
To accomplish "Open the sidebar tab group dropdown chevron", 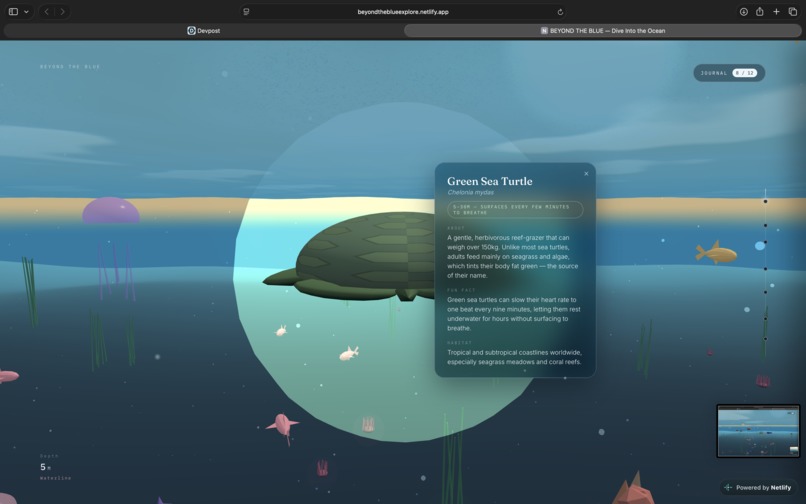I will [26, 12].
